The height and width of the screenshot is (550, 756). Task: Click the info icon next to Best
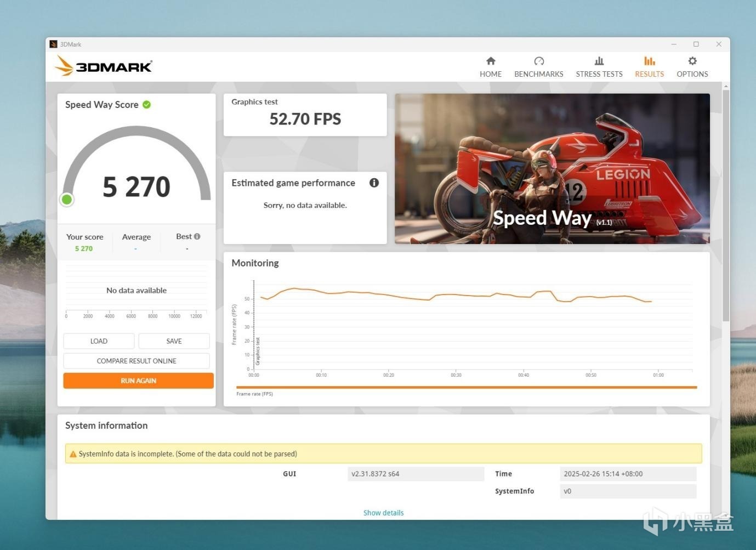[x=197, y=236]
